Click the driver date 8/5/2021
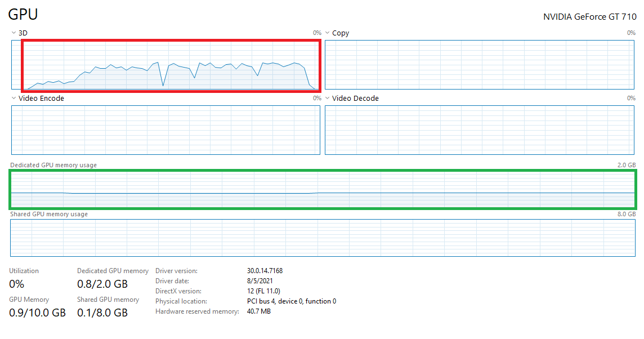 pos(260,281)
